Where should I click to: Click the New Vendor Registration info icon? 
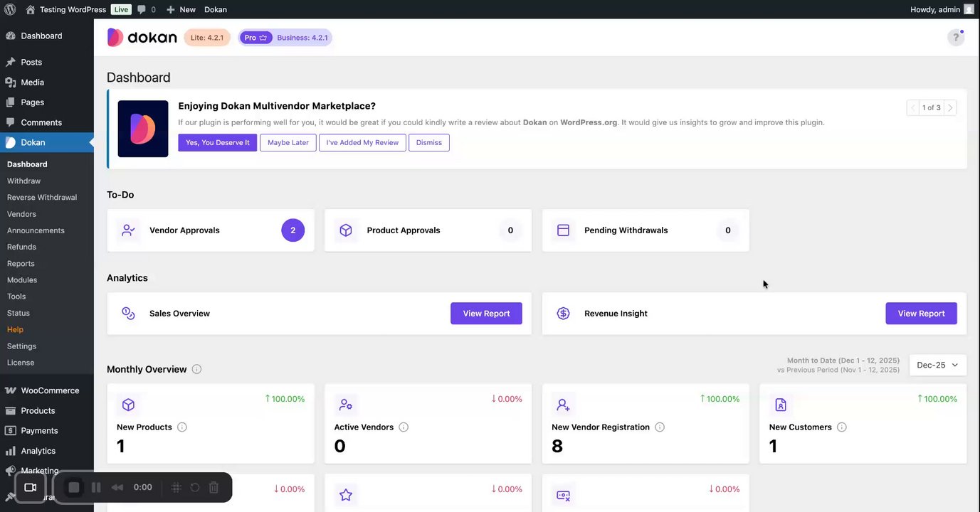coord(659,427)
